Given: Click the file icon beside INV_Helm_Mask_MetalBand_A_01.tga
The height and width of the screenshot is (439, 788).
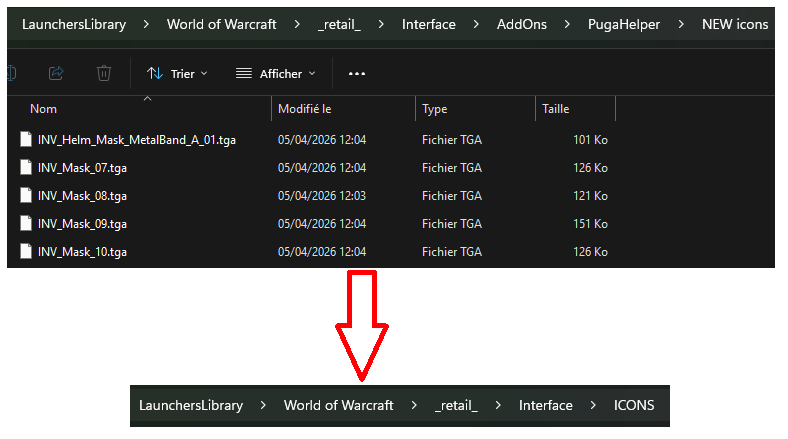Looking at the screenshot, I should [x=26, y=139].
